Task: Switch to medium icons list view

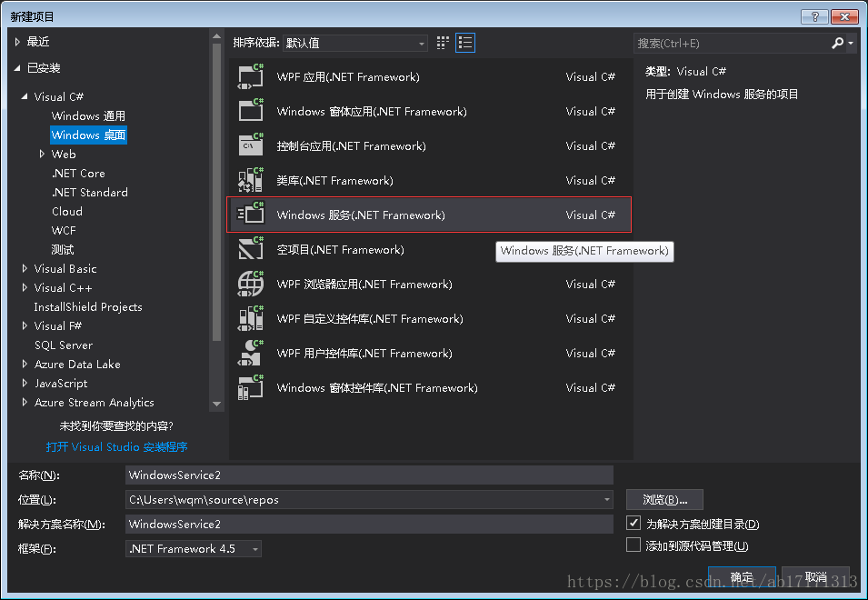Action: [x=465, y=43]
